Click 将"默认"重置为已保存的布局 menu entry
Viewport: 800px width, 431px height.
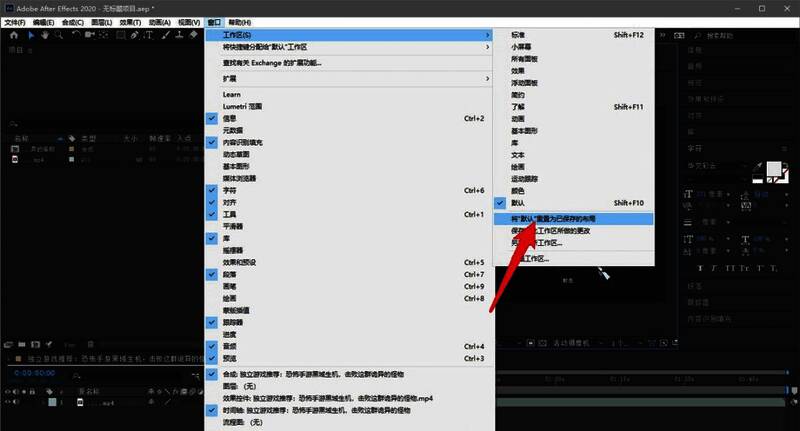coord(573,219)
